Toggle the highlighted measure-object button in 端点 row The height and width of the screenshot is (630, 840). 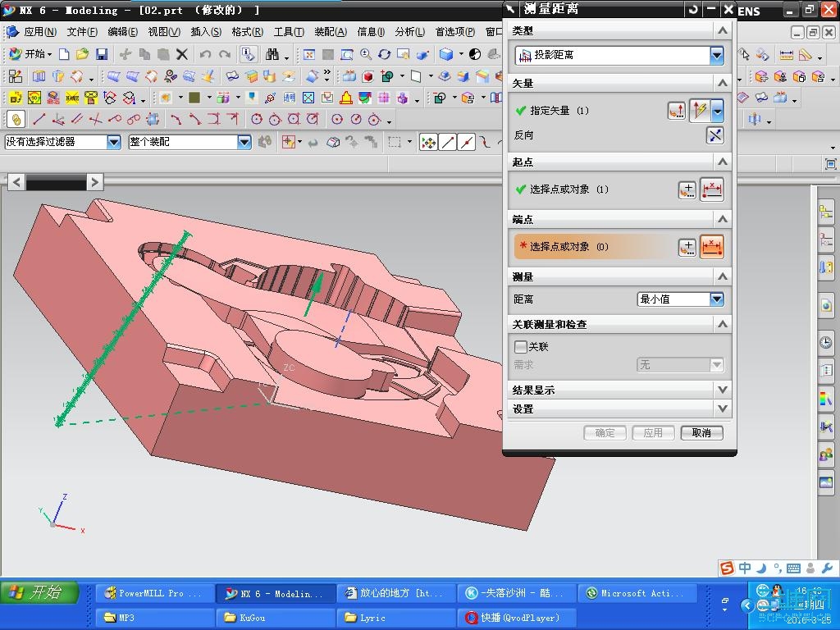712,247
